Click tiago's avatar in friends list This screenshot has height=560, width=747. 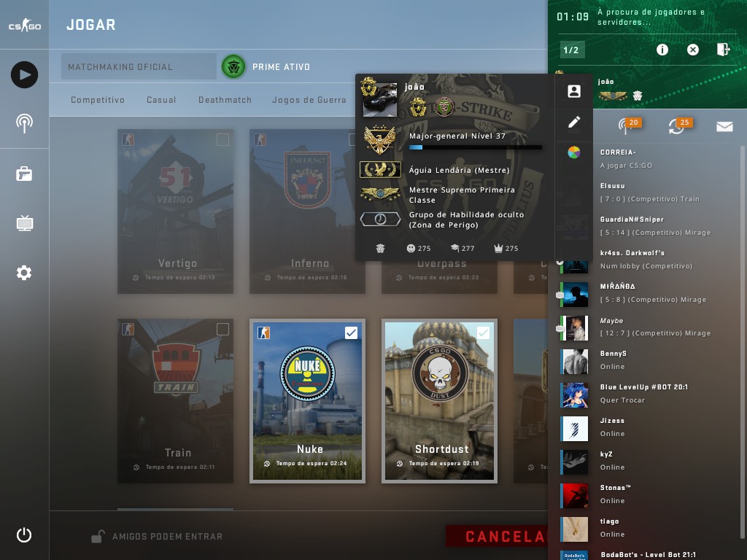pyautogui.click(x=574, y=529)
